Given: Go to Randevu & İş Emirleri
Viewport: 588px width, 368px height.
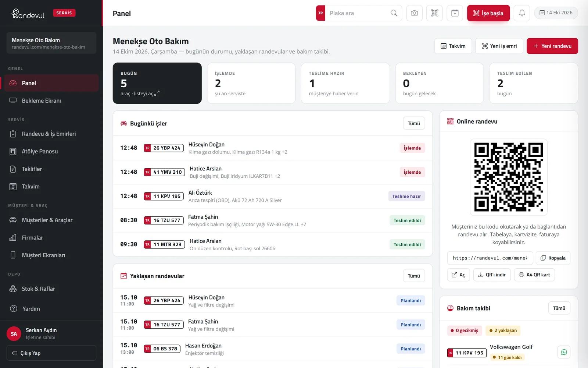Looking at the screenshot, I should pyautogui.click(x=51, y=134).
